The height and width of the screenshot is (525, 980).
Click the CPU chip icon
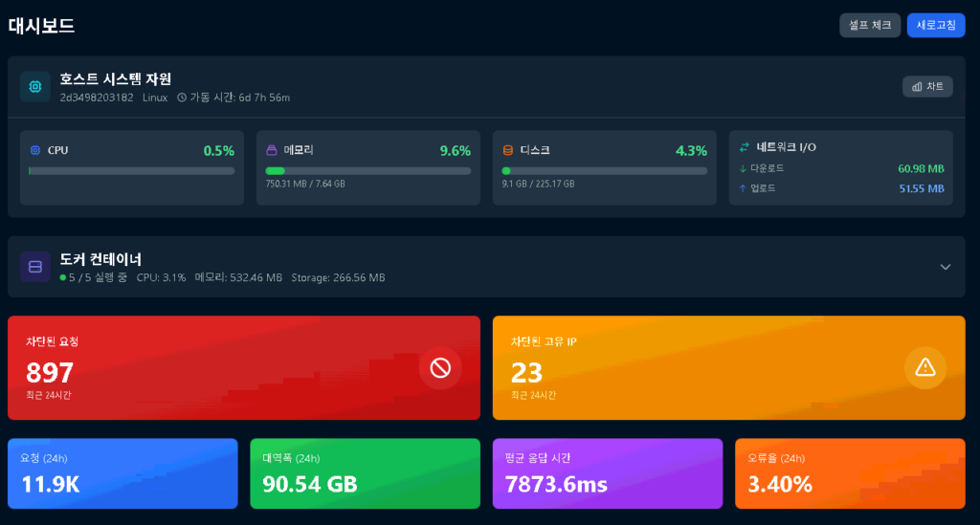35,150
